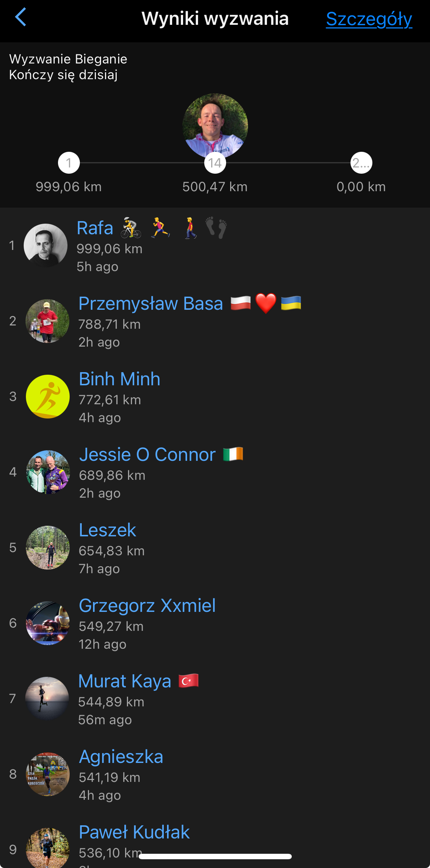Tap the Irish flag by Jessie O Connor
Image resolution: width=430 pixels, height=868 pixels.
coord(233,454)
